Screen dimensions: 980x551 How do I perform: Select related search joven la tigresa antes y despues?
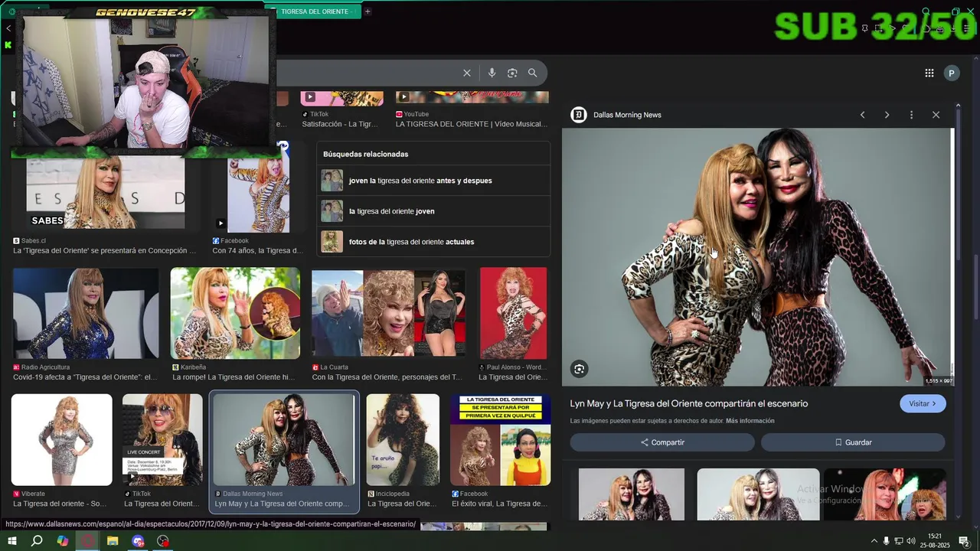click(x=433, y=181)
